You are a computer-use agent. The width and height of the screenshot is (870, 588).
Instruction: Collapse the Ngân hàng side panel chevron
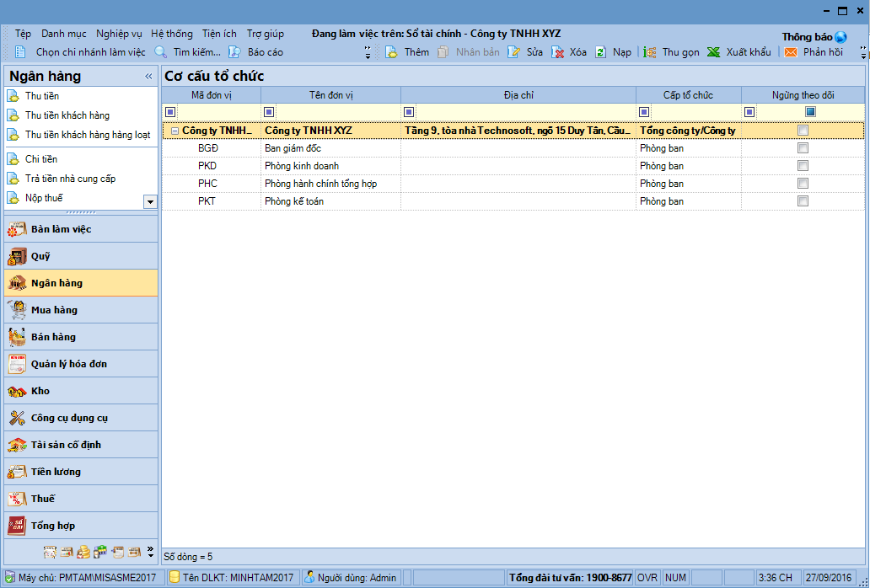coord(148,76)
